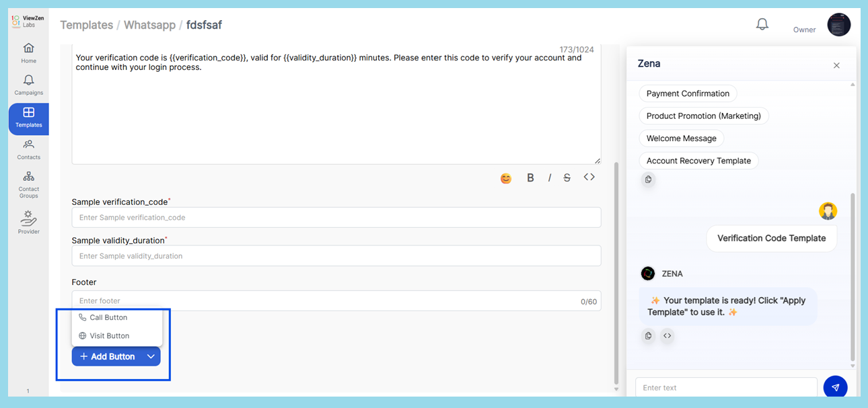Insert code/variable with angle brackets icon
The image size is (868, 408).
click(589, 177)
